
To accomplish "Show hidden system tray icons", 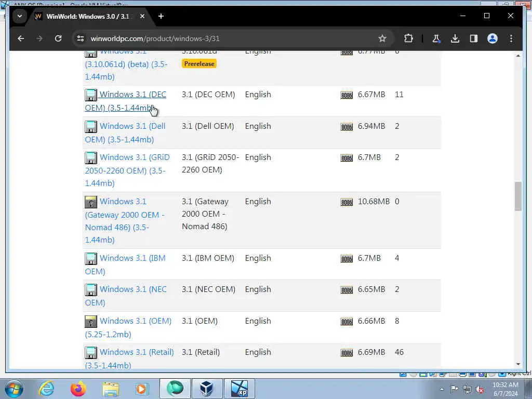I will point(442,389).
